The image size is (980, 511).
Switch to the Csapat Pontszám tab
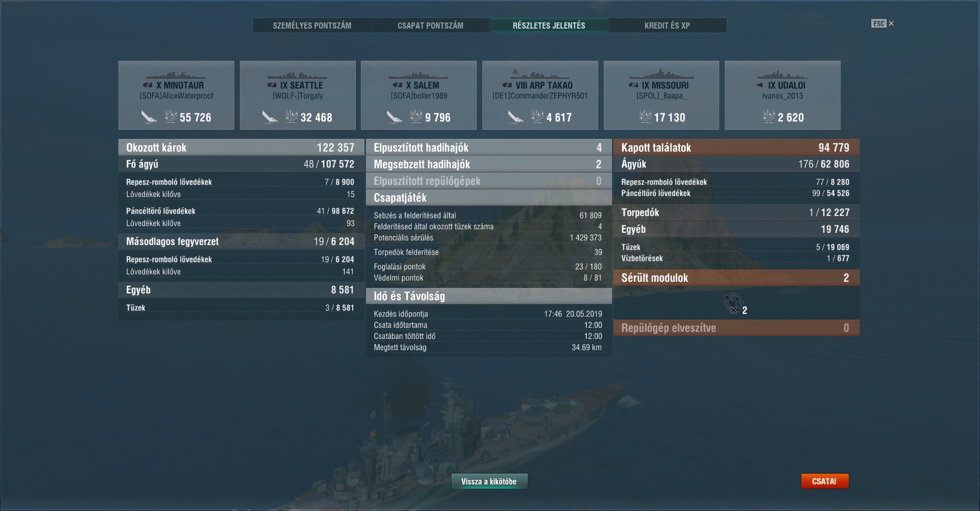[430, 26]
